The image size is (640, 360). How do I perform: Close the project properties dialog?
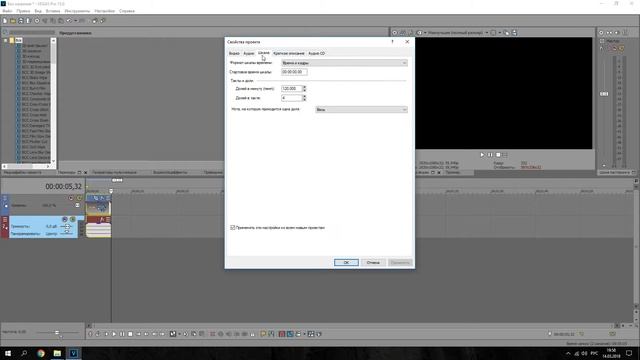pyautogui.click(x=407, y=42)
